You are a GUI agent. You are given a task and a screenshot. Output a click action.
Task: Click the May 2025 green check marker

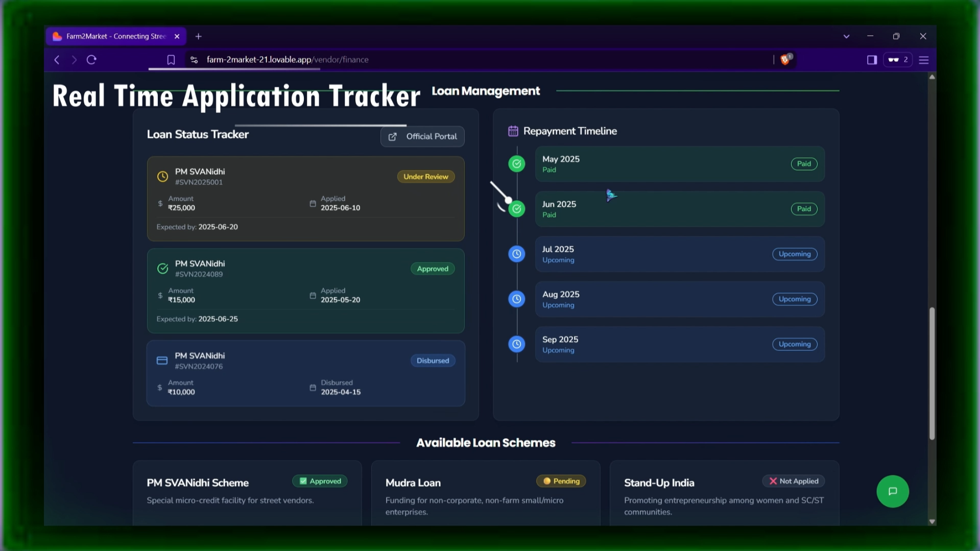click(516, 164)
